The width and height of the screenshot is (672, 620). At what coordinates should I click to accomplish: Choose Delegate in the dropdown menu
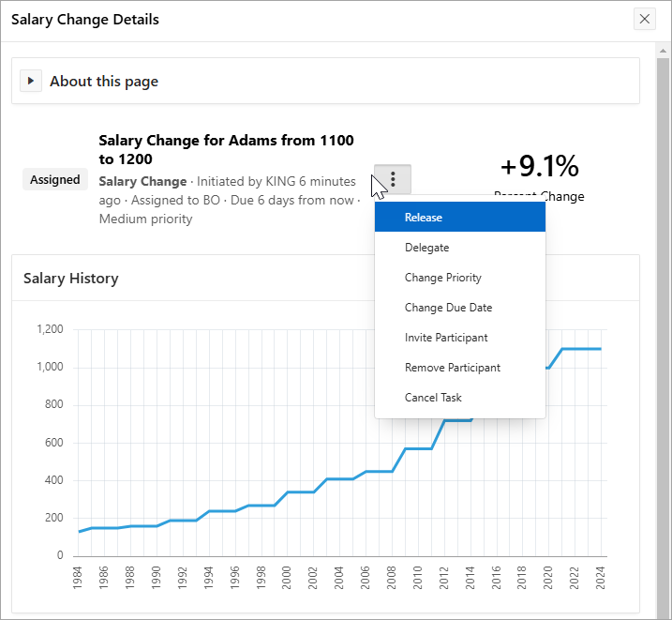426,248
